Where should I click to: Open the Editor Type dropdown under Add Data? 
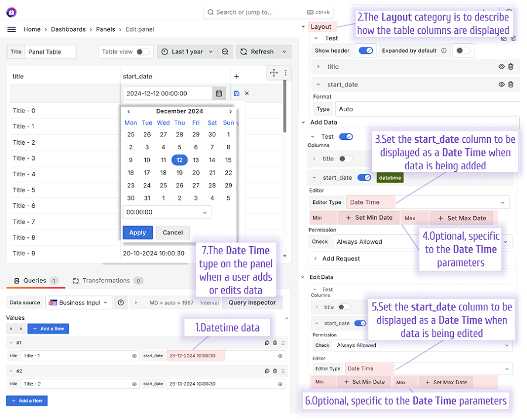(x=428, y=202)
